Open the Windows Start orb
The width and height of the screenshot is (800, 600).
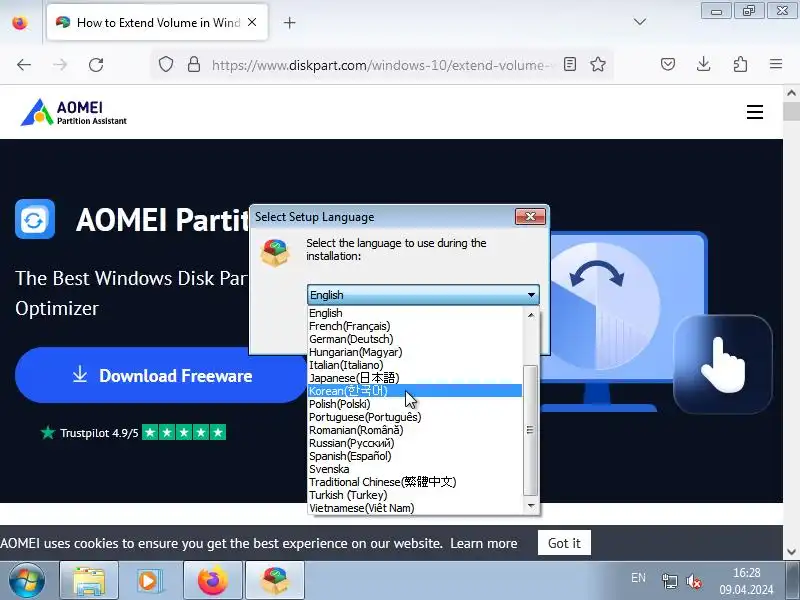27,581
